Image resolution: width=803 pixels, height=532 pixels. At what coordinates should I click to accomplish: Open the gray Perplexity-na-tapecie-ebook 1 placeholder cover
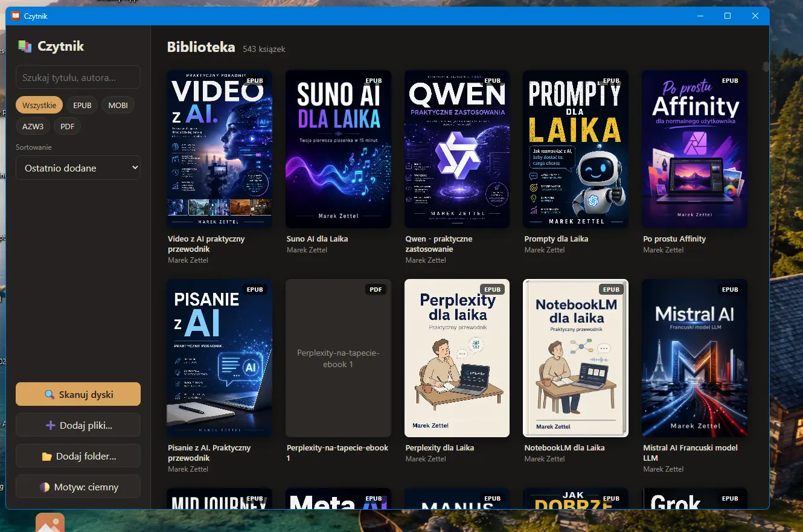tap(338, 358)
